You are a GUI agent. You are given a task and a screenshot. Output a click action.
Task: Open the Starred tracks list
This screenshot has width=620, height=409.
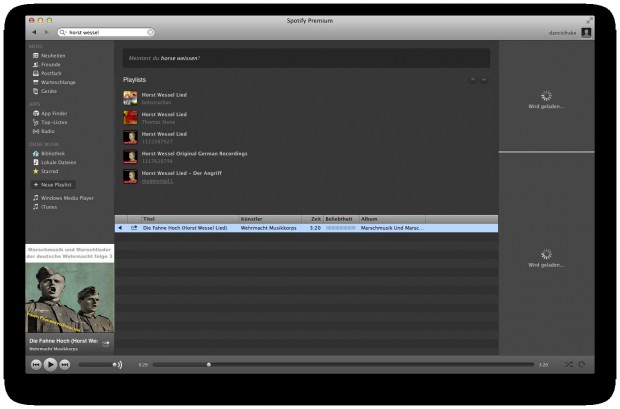51,171
